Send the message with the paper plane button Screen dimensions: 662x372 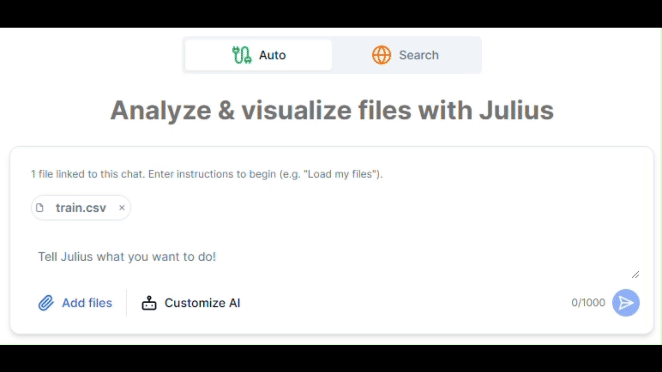pos(626,302)
